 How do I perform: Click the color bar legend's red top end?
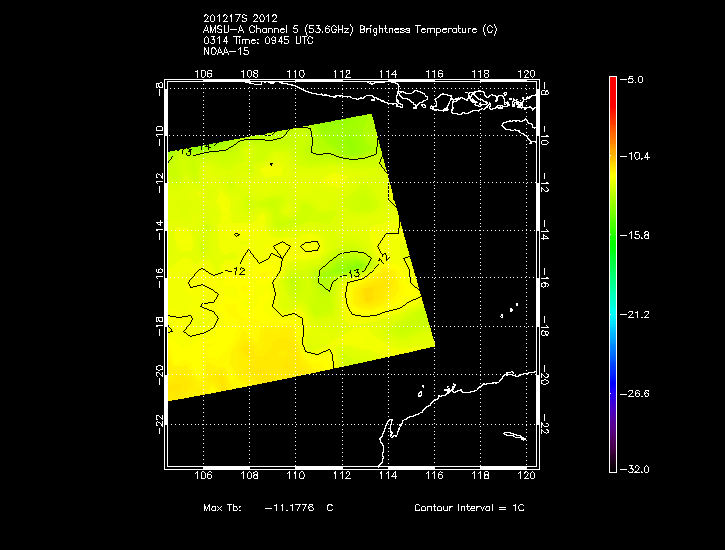(x=613, y=82)
